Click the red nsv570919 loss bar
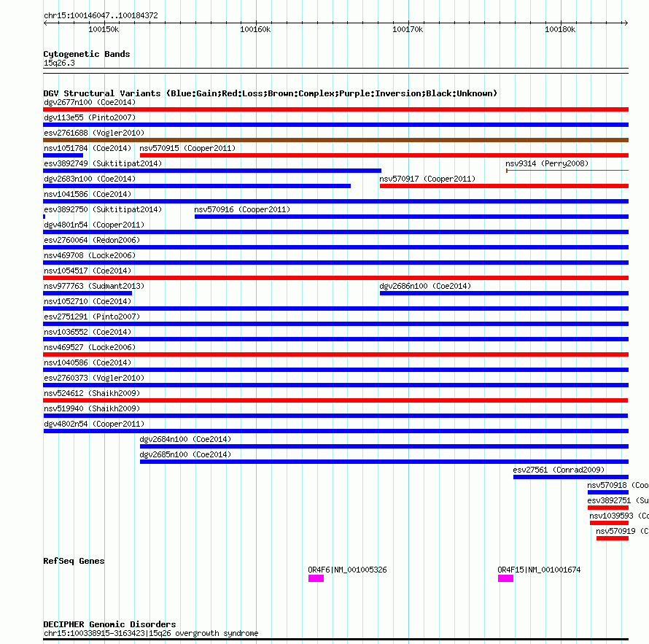The width and height of the screenshot is (649, 644). point(613,538)
